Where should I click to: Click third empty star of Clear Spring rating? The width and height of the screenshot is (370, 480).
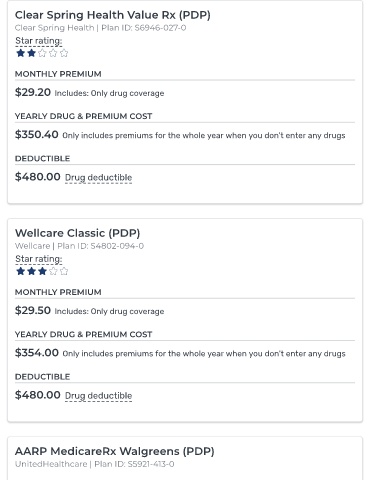click(x=42, y=53)
